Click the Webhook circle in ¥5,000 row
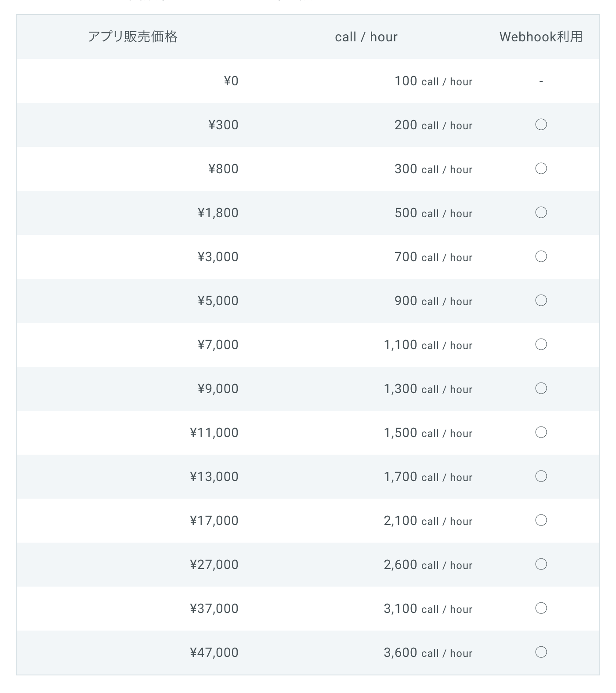The height and width of the screenshot is (693, 616). 541,300
